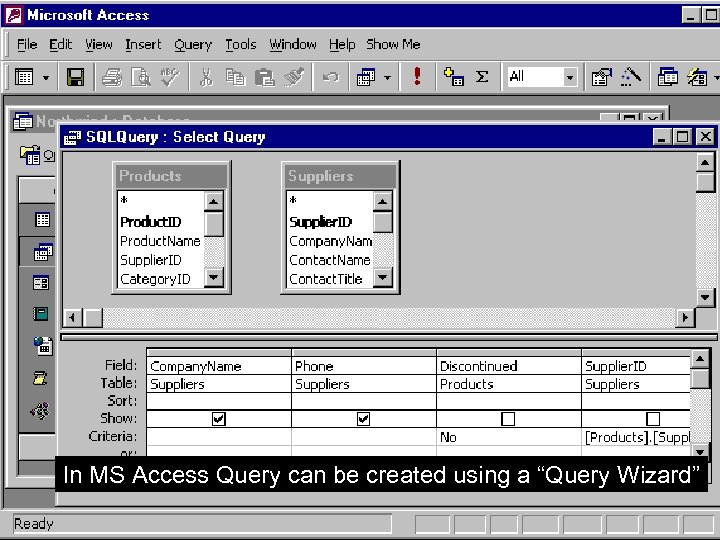Screen dimensions: 720x540
Task: Save the query with the floppy icon
Action: point(75,77)
